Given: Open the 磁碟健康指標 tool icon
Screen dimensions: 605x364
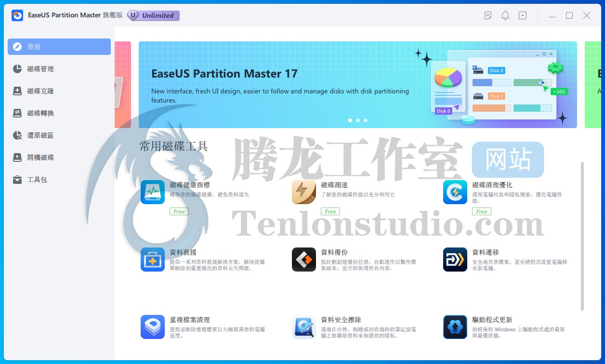Looking at the screenshot, I should pos(153,192).
